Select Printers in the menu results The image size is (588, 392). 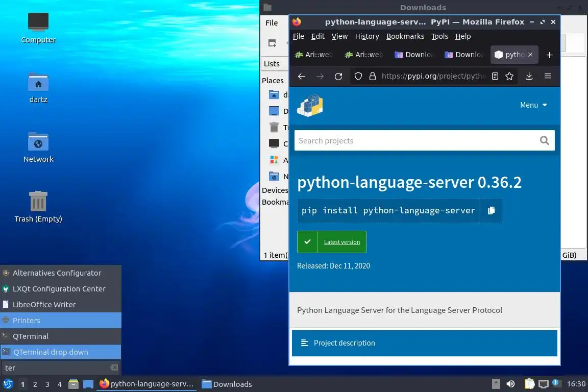(x=61, y=321)
